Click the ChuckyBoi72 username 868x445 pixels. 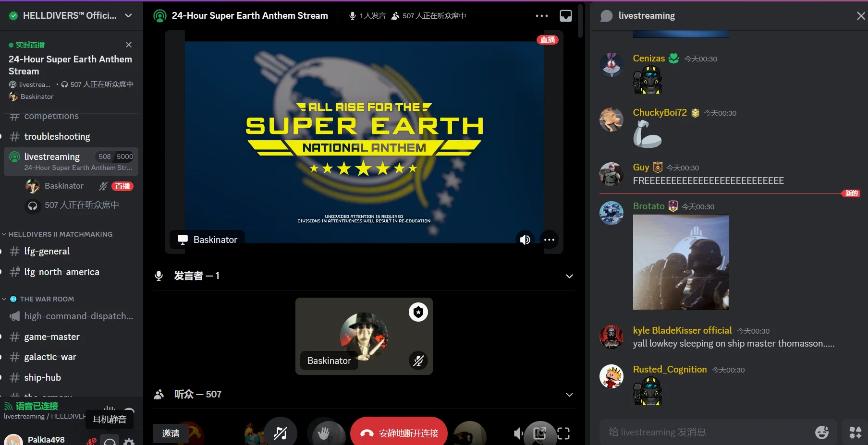point(660,112)
